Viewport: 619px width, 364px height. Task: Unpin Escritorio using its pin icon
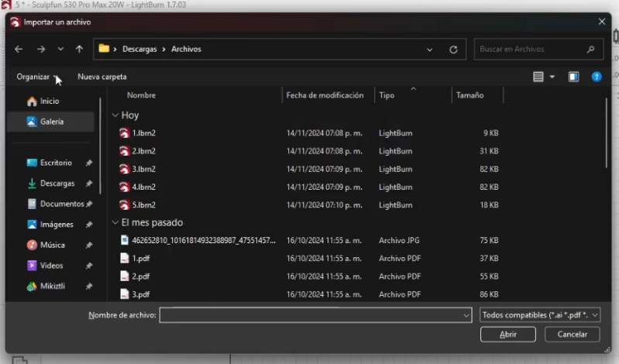pos(89,163)
